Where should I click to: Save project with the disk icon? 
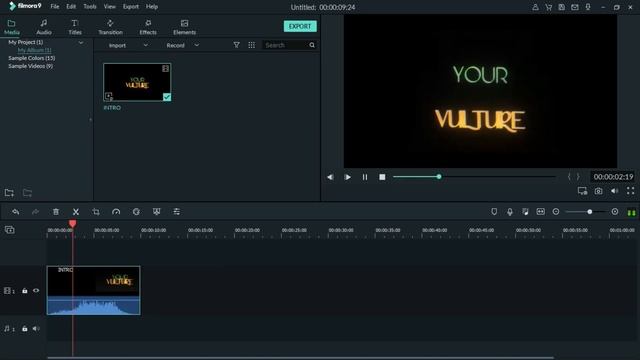click(562, 7)
